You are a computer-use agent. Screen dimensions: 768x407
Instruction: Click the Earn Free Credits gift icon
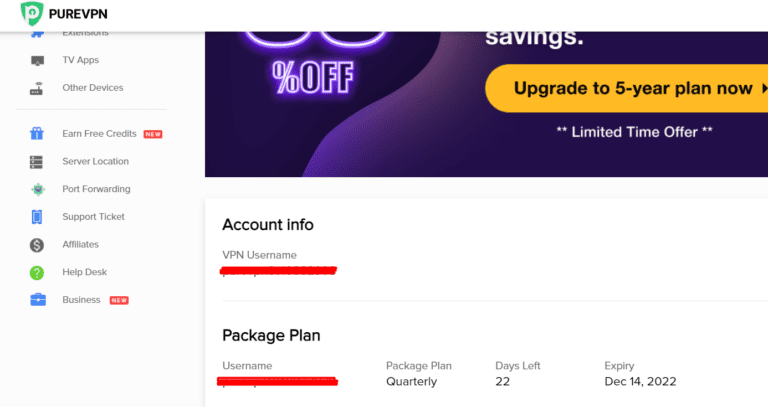(x=37, y=133)
